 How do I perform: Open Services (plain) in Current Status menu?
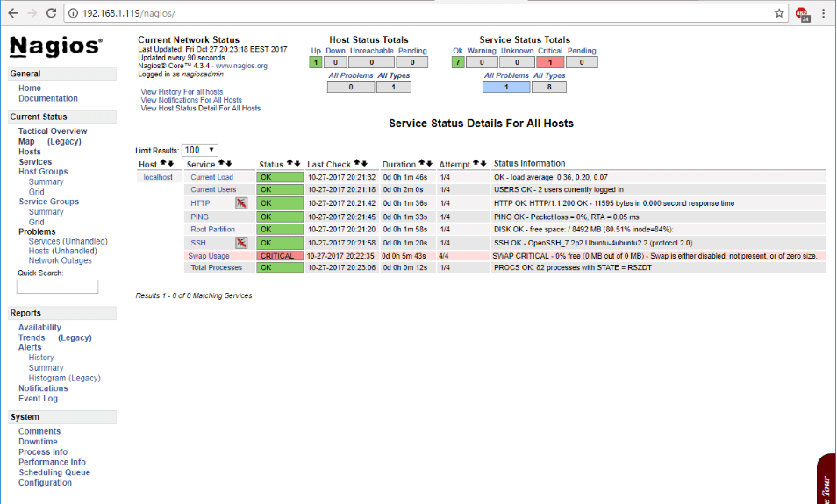click(x=35, y=161)
